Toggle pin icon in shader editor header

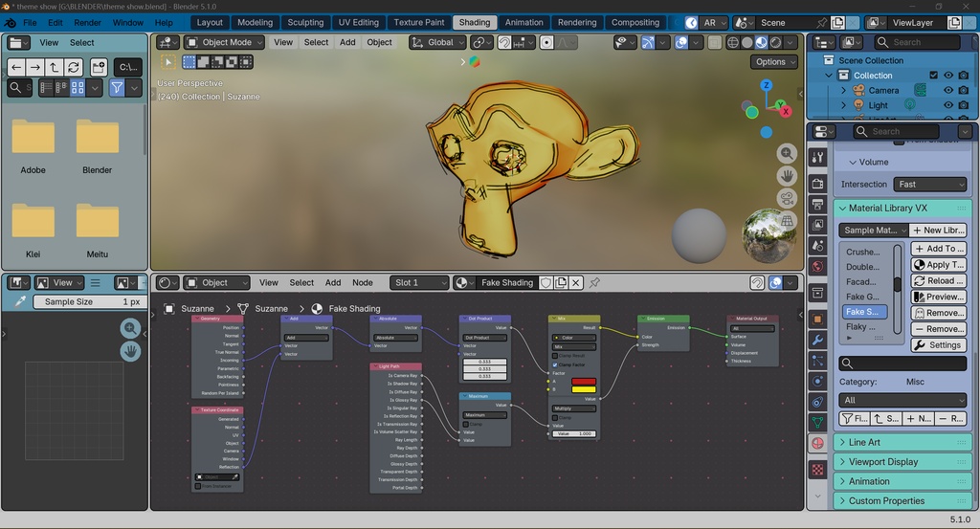(x=595, y=283)
